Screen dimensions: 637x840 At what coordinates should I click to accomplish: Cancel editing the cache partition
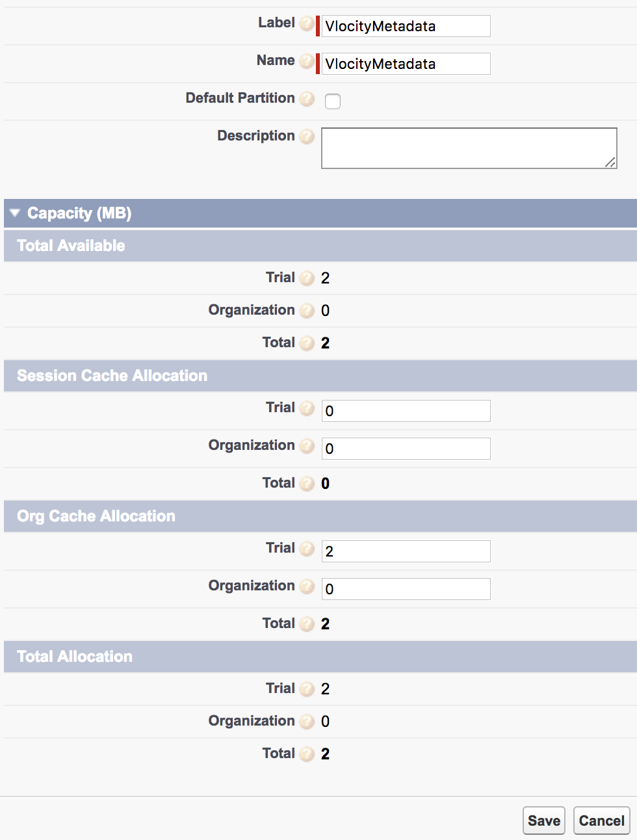pyautogui.click(x=601, y=820)
